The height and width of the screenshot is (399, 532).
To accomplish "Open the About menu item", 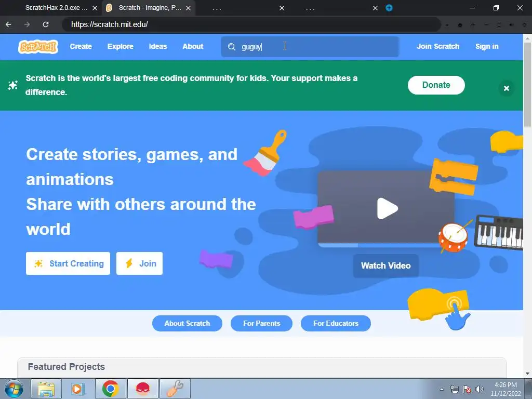I will (193, 46).
